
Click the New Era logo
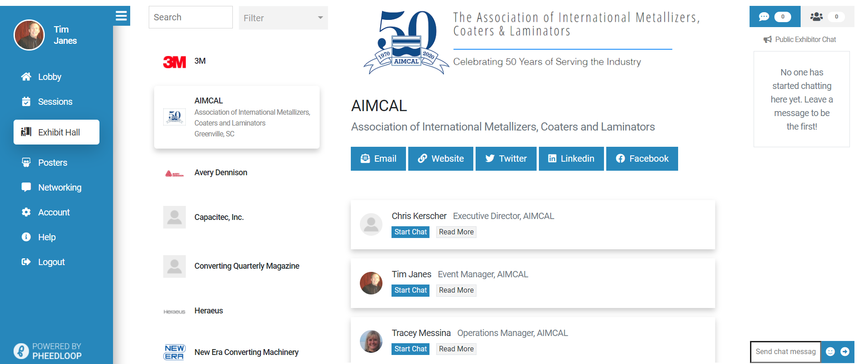point(175,352)
